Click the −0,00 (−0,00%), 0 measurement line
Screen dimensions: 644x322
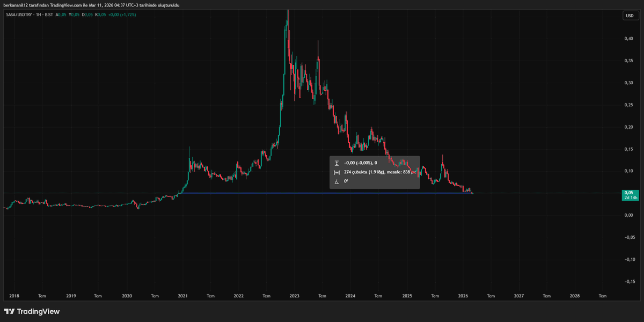[361, 163]
